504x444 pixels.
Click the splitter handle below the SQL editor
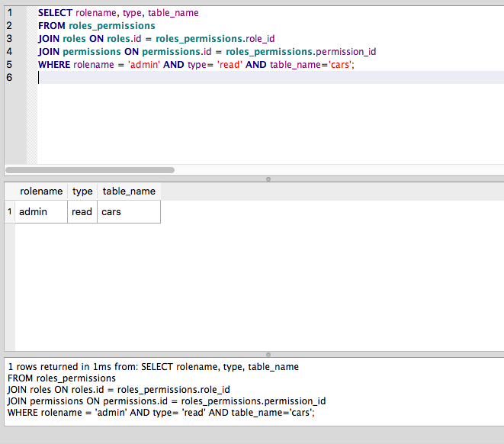(x=268, y=179)
